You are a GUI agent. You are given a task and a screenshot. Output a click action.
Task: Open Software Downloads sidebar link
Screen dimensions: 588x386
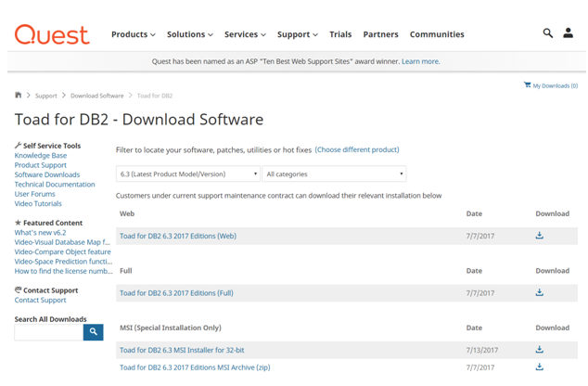(47, 174)
